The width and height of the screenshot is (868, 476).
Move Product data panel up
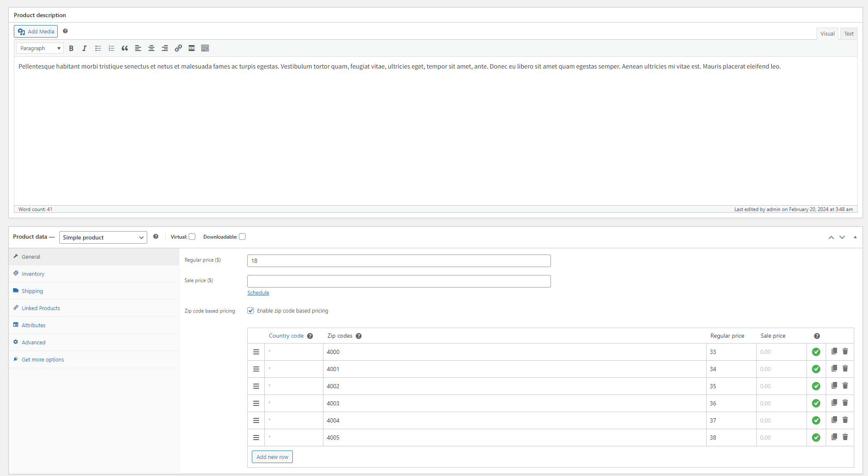coord(831,237)
